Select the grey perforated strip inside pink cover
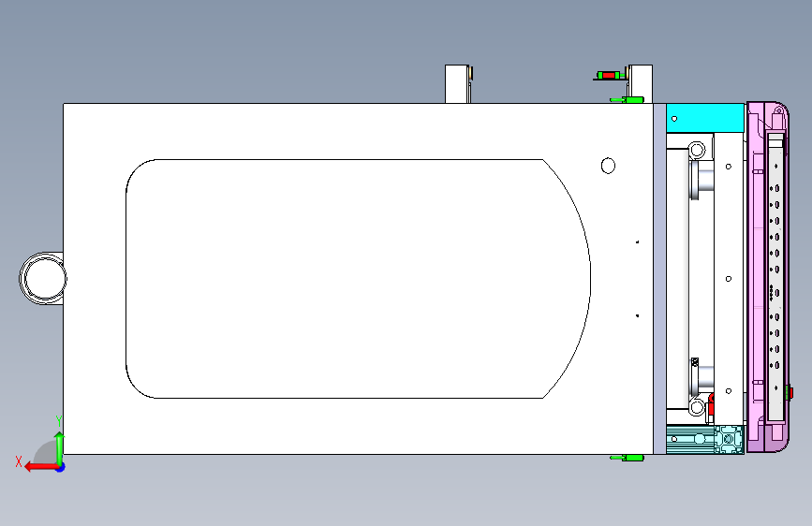This screenshot has width=812, height=526. point(775,277)
